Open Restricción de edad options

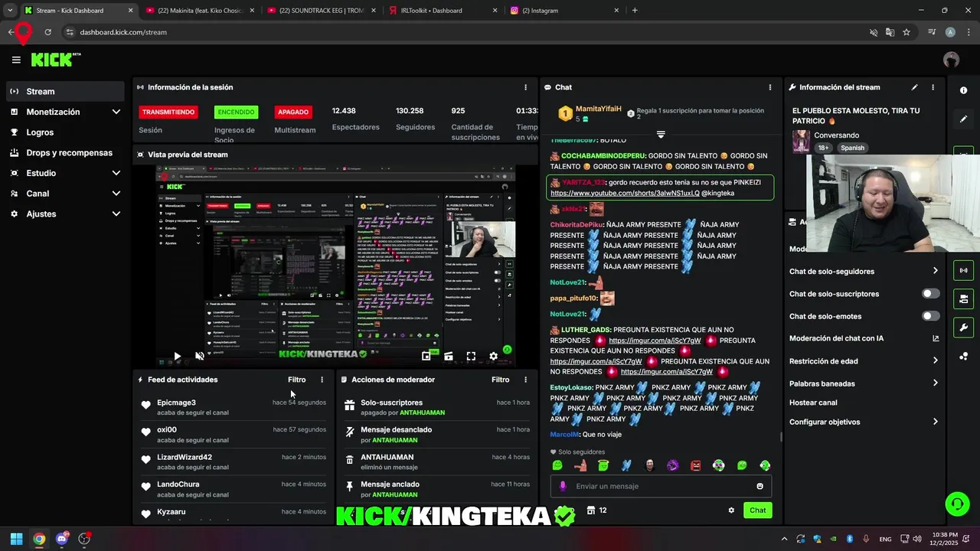tap(864, 361)
